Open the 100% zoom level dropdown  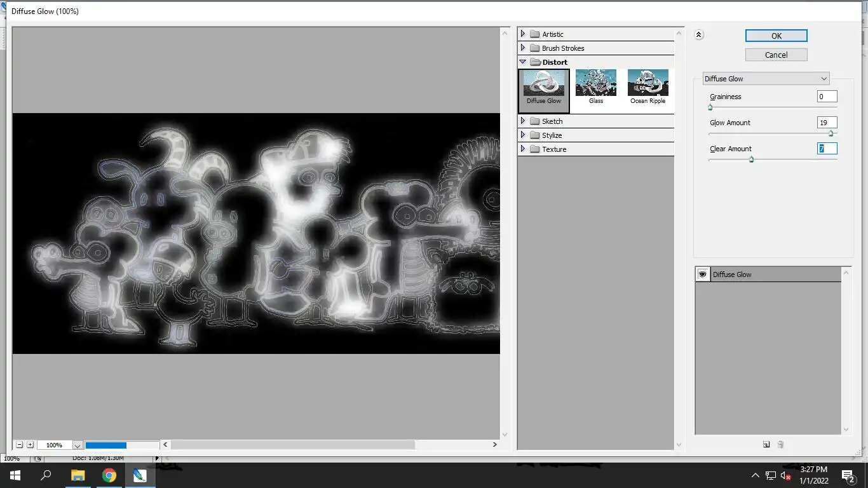78,445
